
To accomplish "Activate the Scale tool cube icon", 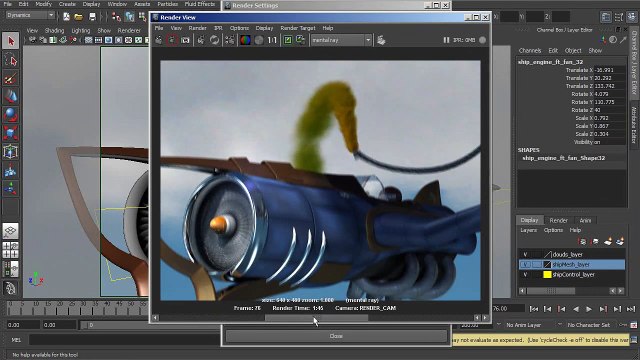I will (x=11, y=133).
